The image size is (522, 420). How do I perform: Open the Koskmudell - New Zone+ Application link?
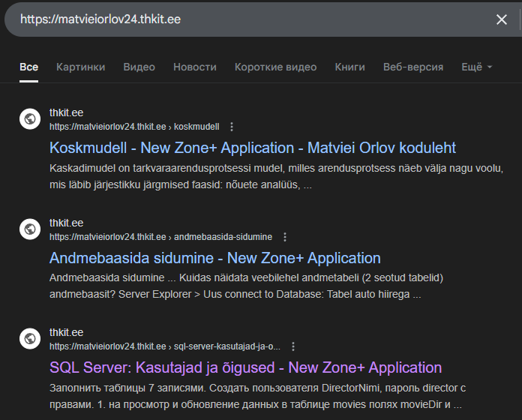252,148
